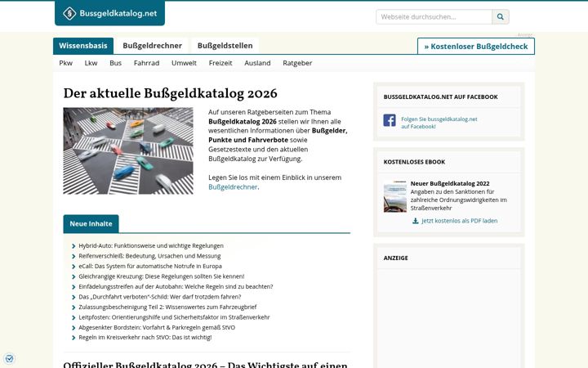Click the privacy shield badge icon

click(9, 359)
